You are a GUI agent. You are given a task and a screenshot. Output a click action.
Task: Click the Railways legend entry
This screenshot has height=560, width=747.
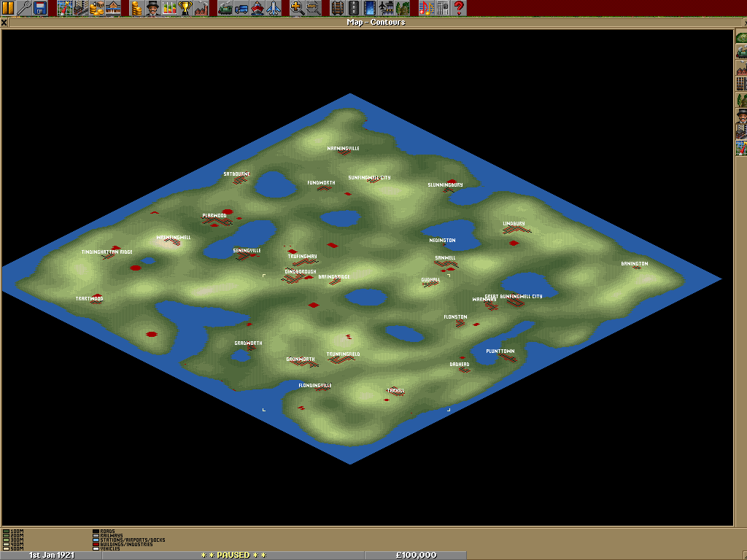click(108, 536)
